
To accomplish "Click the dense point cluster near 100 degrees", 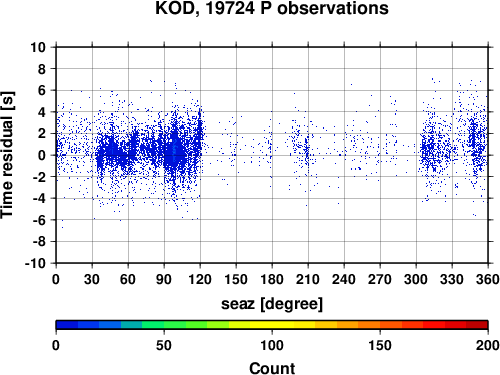I will click(175, 152).
